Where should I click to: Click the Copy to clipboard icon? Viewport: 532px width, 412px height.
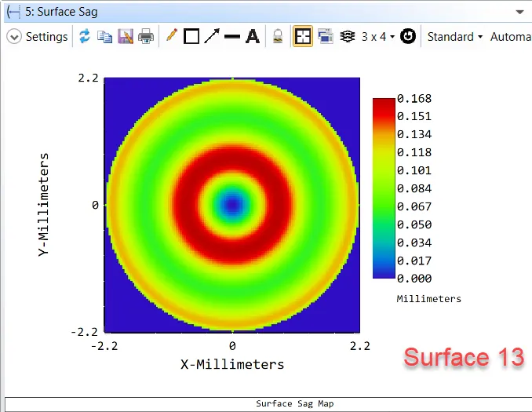(x=105, y=37)
